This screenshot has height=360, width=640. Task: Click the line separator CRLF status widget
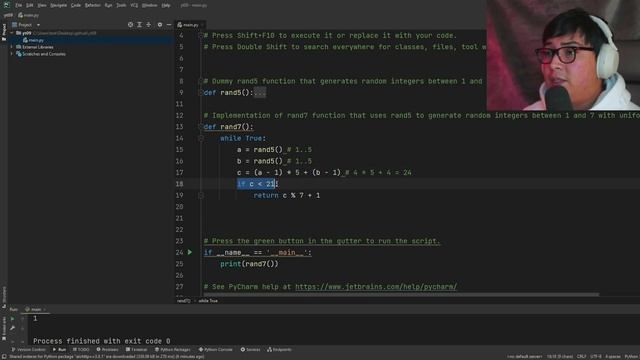pos(581,357)
